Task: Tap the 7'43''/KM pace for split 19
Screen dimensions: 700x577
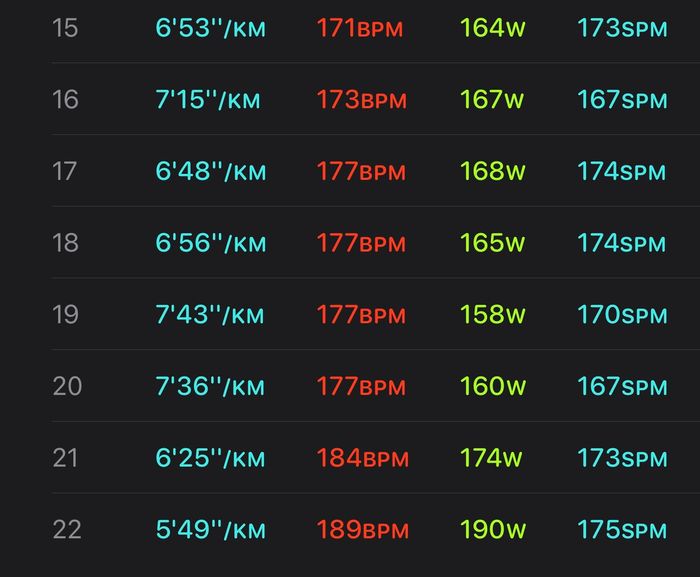Action: tap(210, 314)
